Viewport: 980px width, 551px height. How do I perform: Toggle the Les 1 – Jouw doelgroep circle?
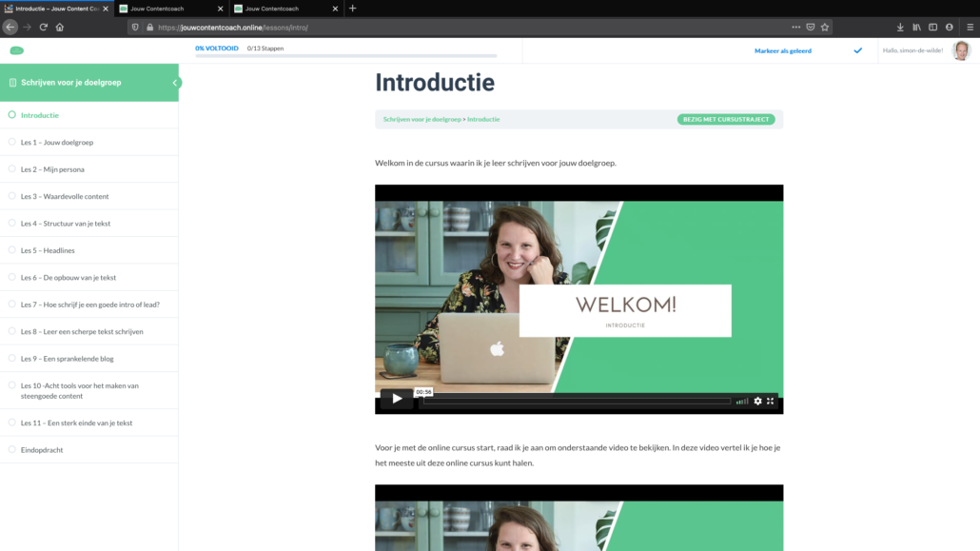pos(11,142)
